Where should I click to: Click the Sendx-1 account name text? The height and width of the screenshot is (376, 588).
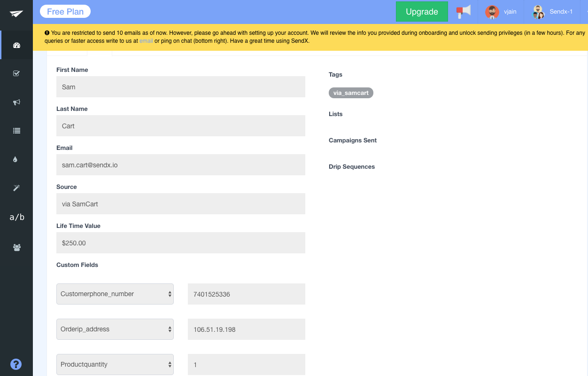click(x=561, y=12)
